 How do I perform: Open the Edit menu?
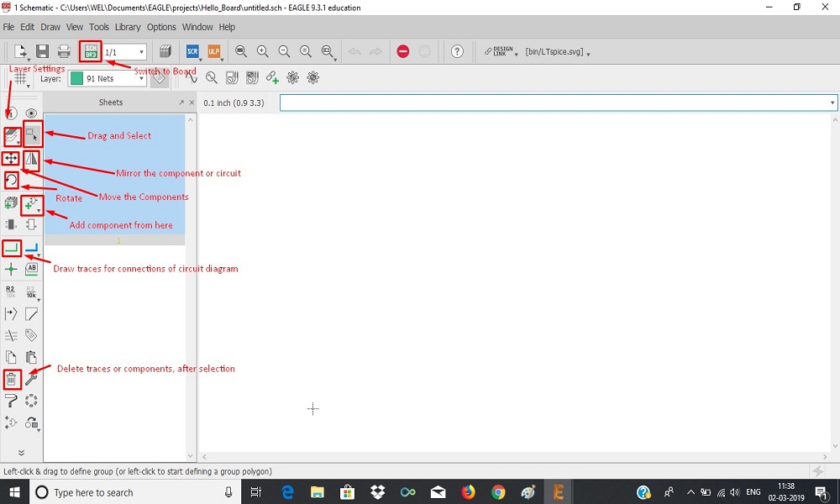point(28,27)
